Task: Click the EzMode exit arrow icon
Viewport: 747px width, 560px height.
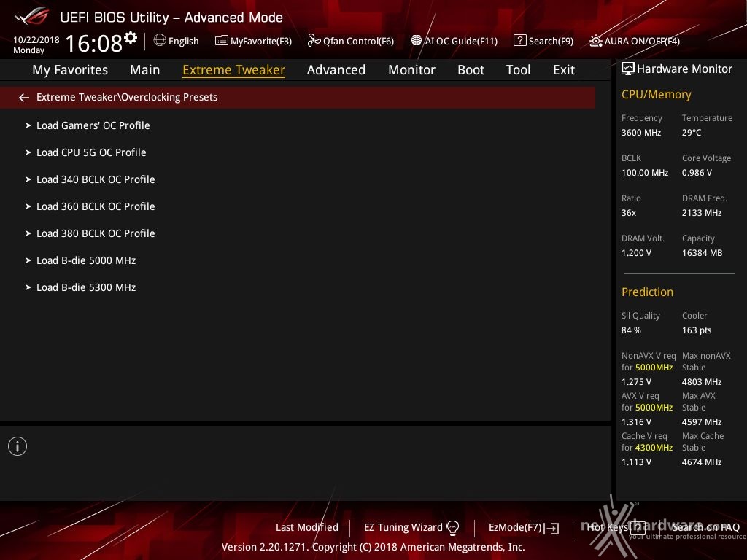Action: tap(551, 528)
